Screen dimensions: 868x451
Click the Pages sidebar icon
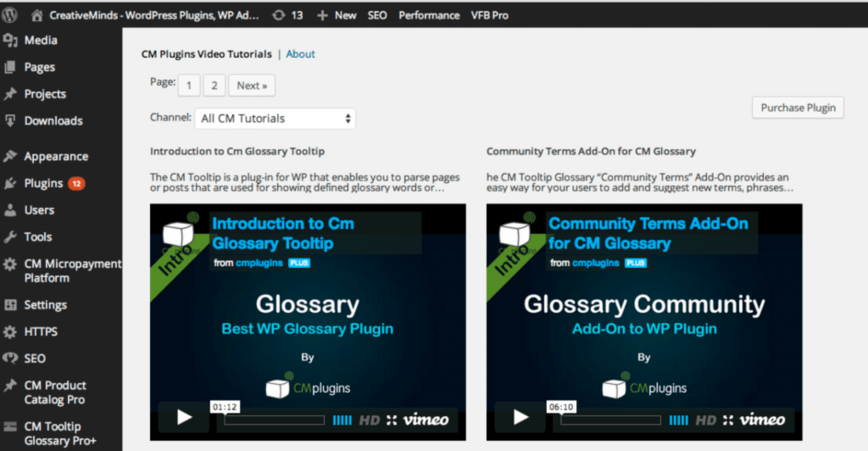[10, 68]
